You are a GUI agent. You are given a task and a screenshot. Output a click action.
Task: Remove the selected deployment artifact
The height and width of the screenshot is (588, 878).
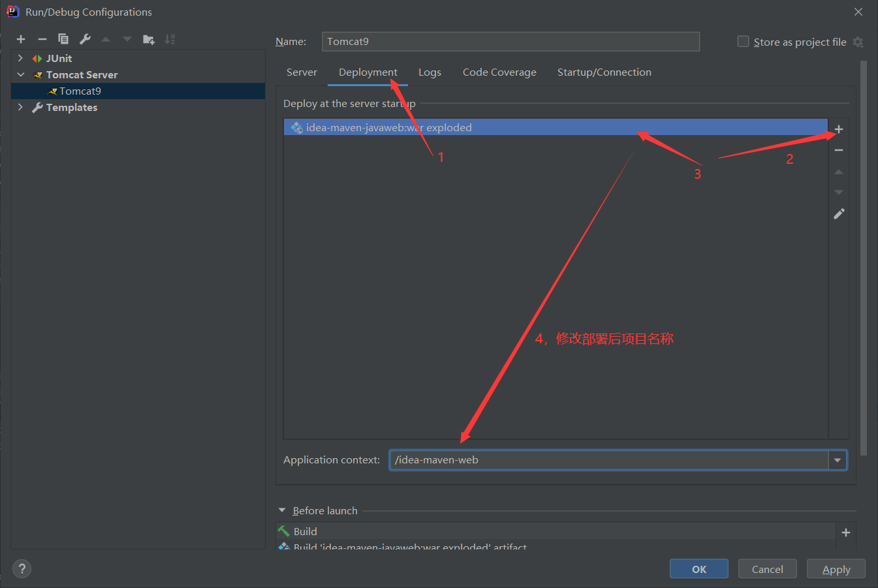[x=839, y=150]
